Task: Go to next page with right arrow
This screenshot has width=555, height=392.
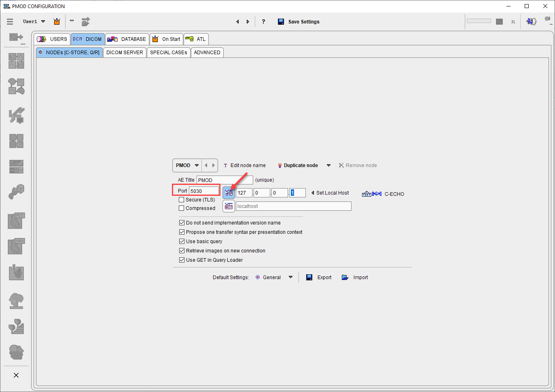Action: point(248,22)
